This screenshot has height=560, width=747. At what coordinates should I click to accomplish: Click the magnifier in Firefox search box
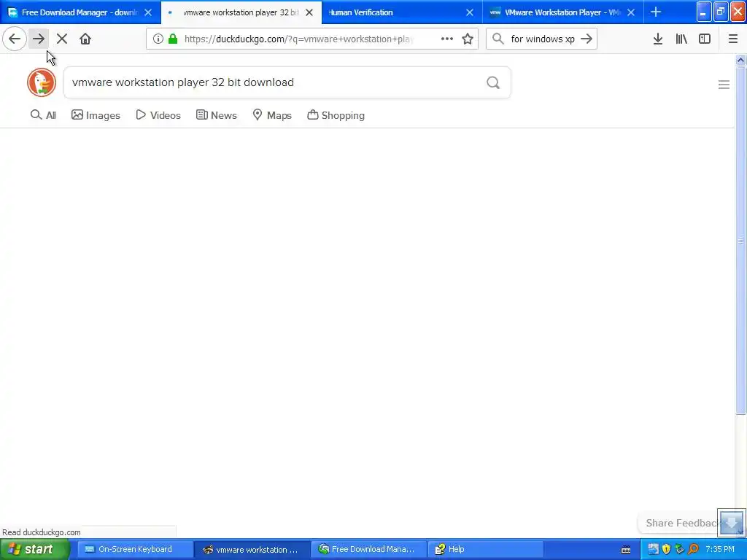coord(498,39)
